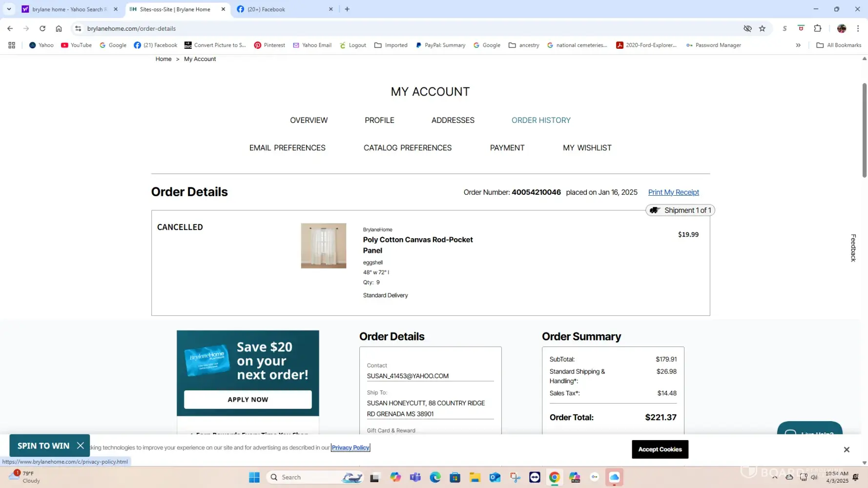Dismiss the Spin to Win popup
Image resolution: width=868 pixels, height=488 pixels.
tap(81, 446)
